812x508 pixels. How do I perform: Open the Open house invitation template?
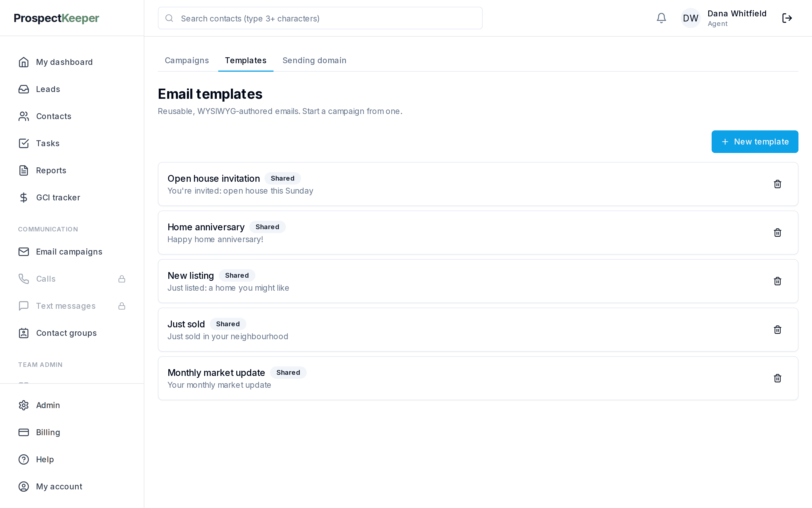coord(478,184)
